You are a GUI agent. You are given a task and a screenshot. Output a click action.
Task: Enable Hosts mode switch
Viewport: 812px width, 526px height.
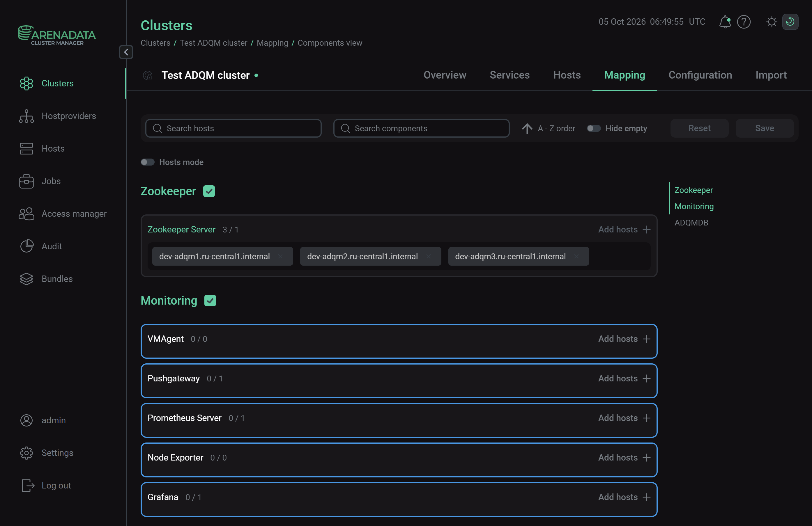(x=148, y=162)
